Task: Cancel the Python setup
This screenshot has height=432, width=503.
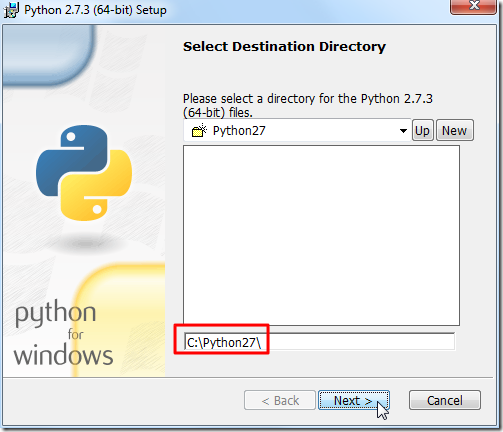Action: (445, 400)
